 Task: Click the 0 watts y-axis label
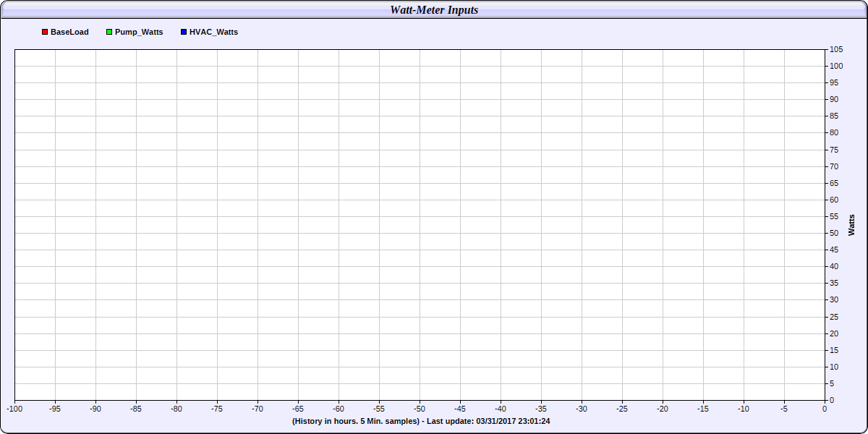[833, 400]
